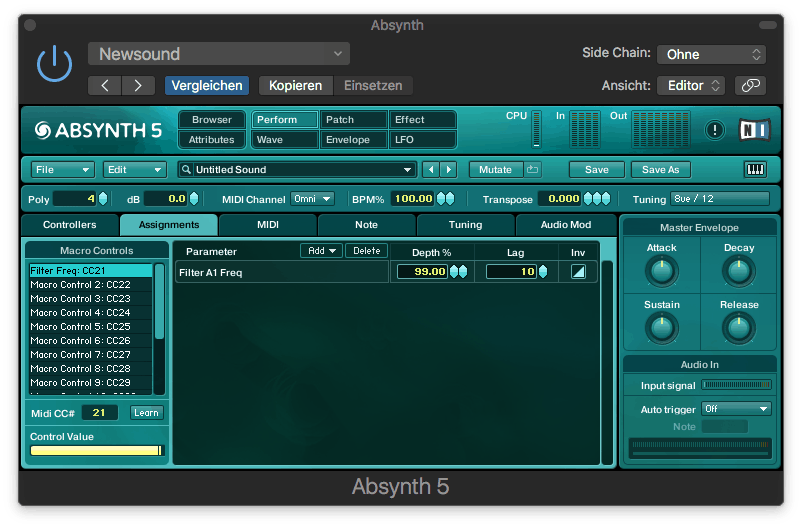Toggle the Inv invert button
802x528 pixels.
pyautogui.click(x=578, y=272)
